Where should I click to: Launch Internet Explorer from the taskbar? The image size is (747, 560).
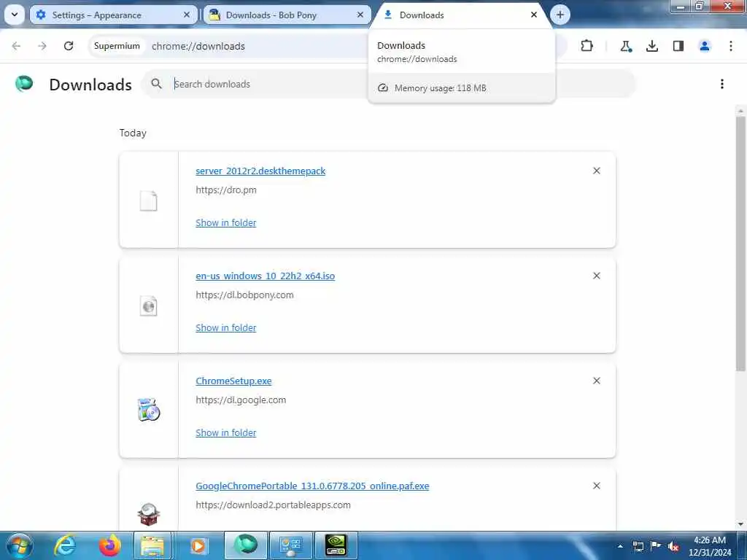65,545
